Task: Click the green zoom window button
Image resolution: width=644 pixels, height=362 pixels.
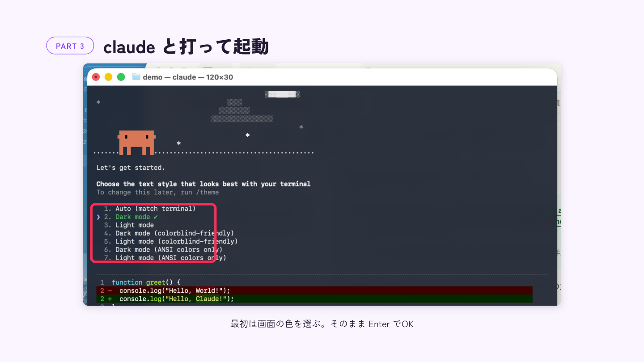Action: [x=121, y=77]
